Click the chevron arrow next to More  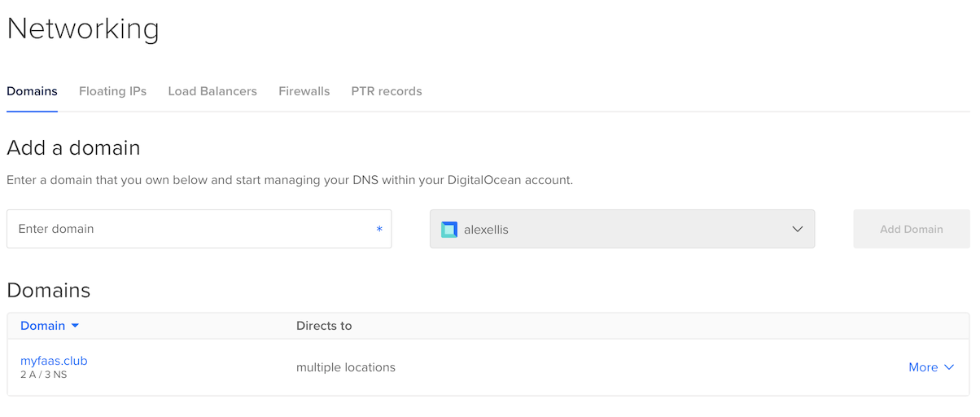[949, 367]
